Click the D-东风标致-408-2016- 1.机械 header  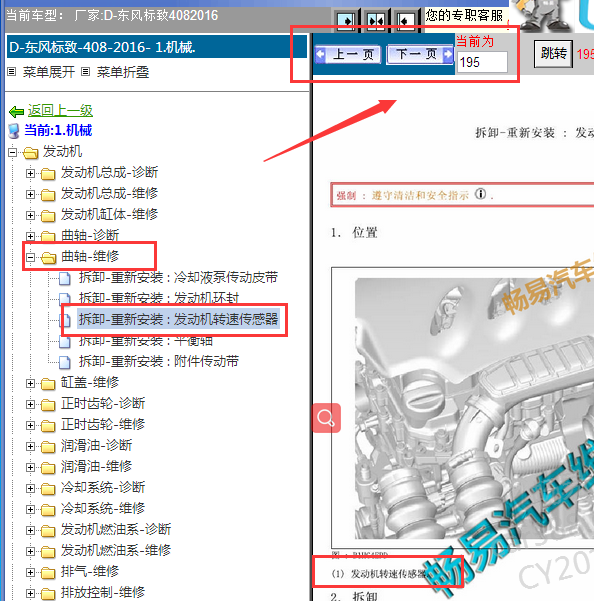157,47
